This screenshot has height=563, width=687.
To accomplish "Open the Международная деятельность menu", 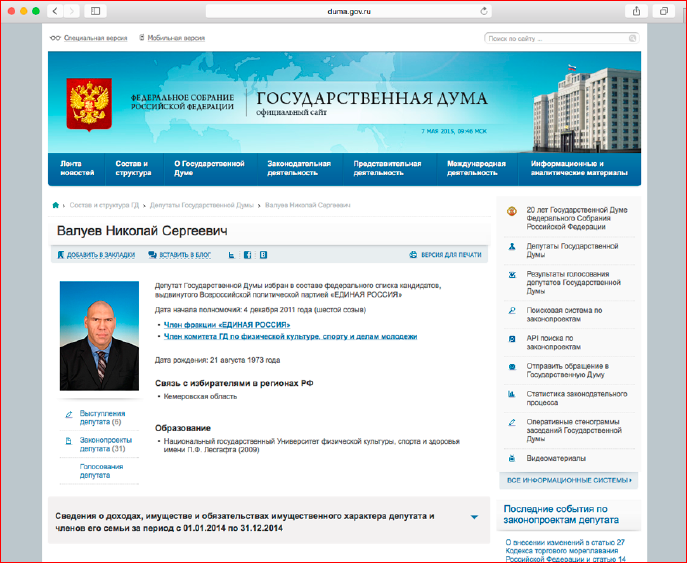I will click(476, 168).
